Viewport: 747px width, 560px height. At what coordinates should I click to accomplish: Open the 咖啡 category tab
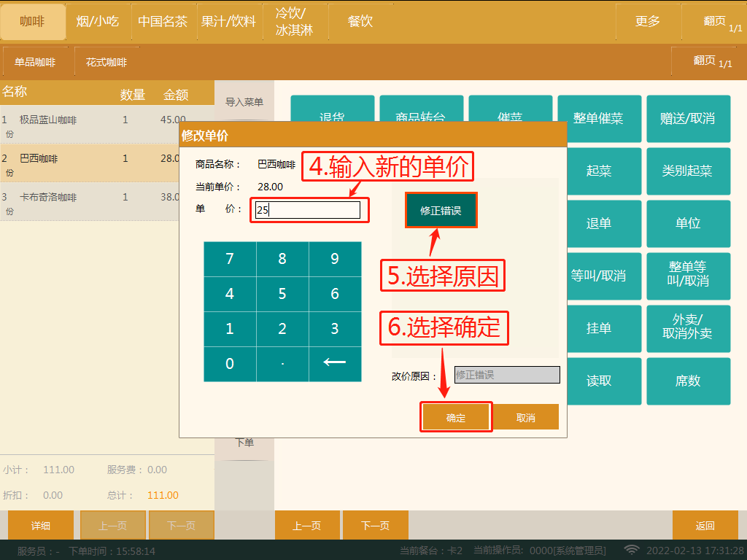click(33, 21)
